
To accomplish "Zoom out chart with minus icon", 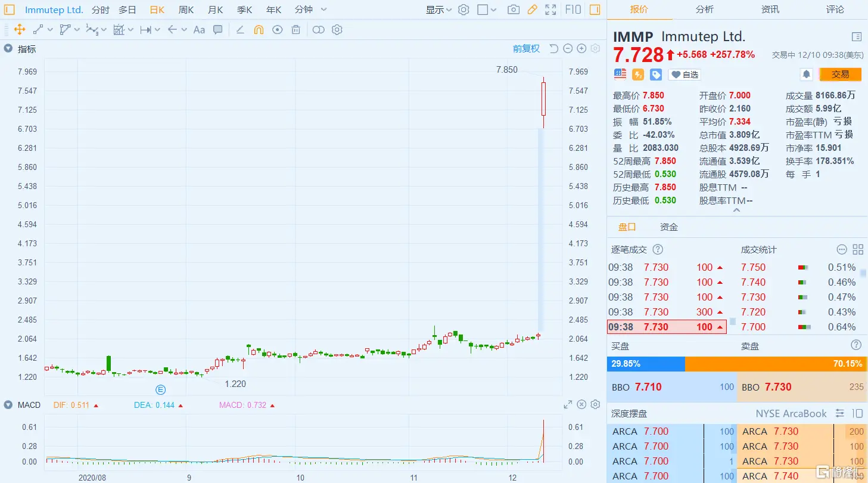I will click(568, 49).
